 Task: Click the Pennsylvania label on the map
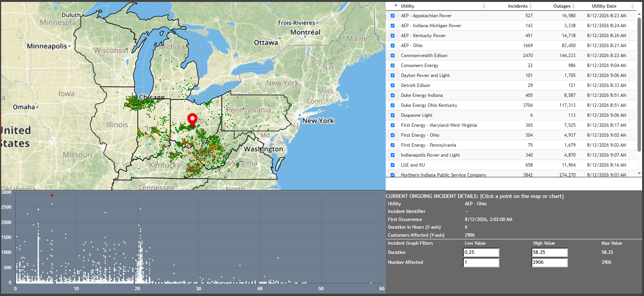pos(249,110)
